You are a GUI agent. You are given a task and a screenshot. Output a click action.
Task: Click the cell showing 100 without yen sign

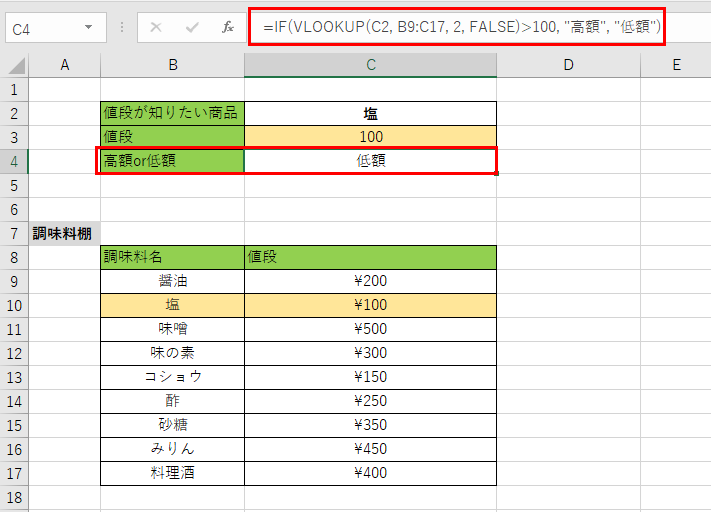[370, 137]
